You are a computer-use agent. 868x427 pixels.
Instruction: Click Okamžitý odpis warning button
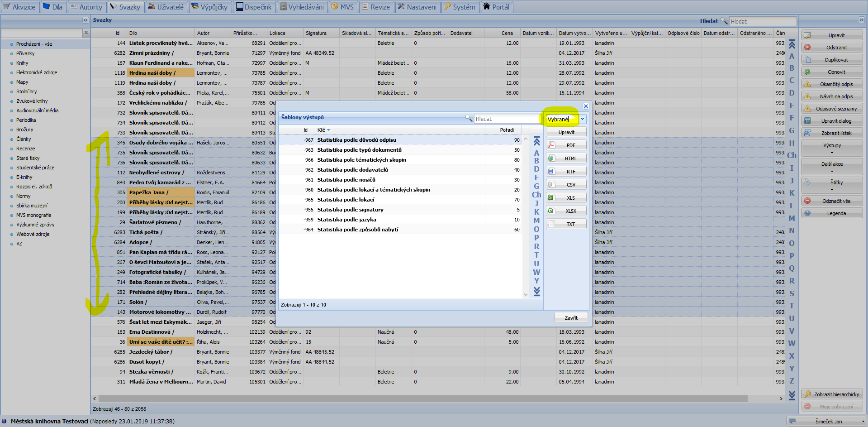point(832,84)
